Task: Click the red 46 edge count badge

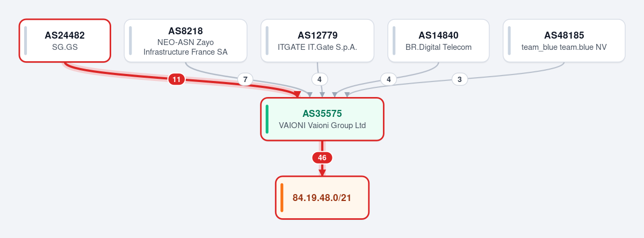Action: pos(322,158)
